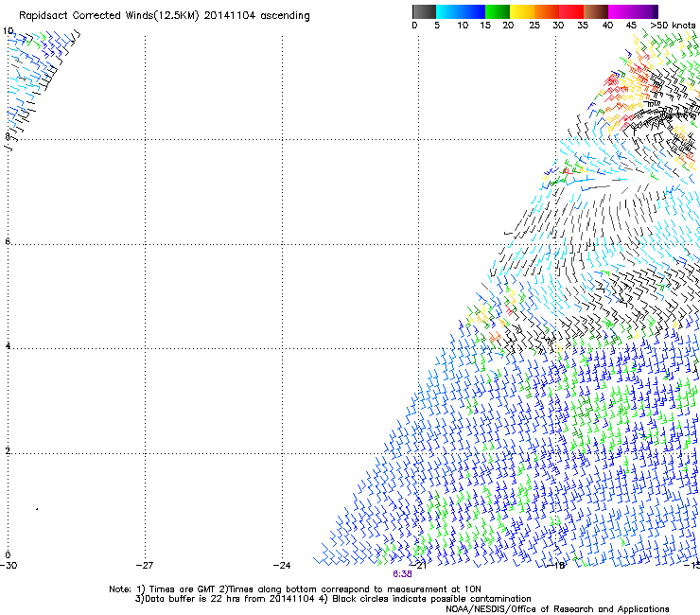Click the brown 35-40 knots legend swatch
The width and height of the screenshot is (700, 615).
coord(596,11)
